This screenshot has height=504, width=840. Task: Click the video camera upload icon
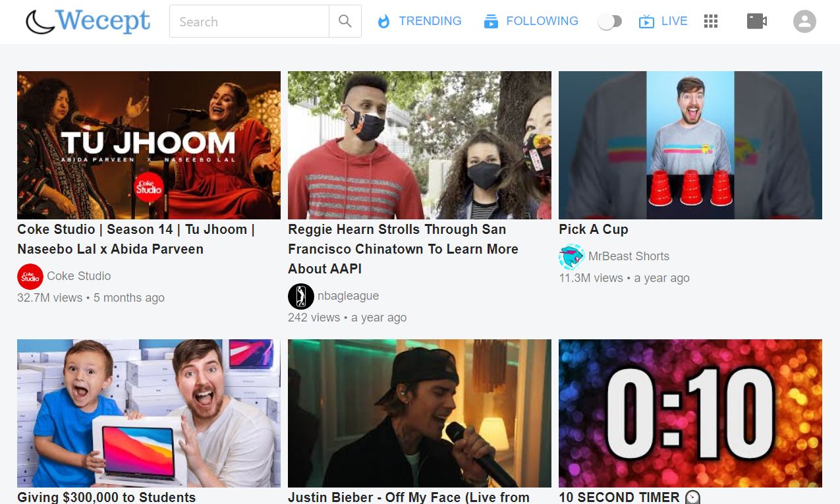point(756,22)
